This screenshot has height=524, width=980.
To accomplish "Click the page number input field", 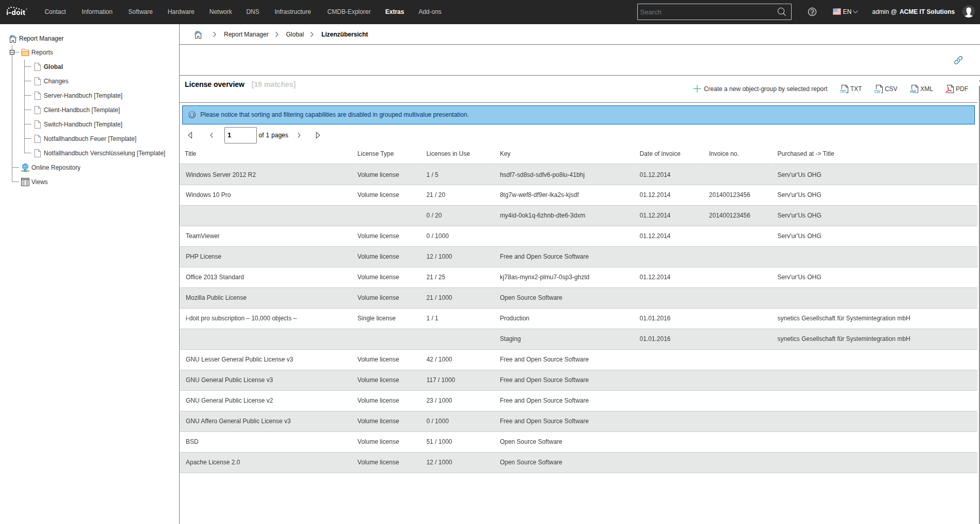I will click(240, 135).
